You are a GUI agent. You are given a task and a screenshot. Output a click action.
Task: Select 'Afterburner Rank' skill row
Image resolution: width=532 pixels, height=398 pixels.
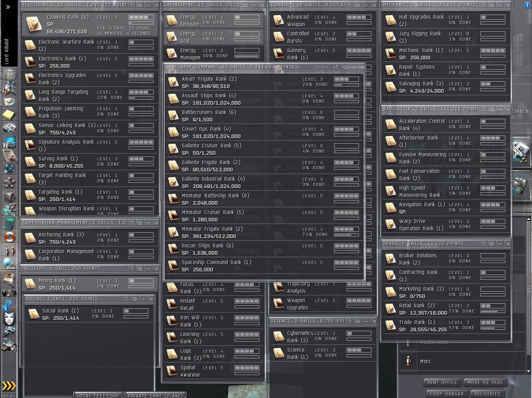(446, 141)
